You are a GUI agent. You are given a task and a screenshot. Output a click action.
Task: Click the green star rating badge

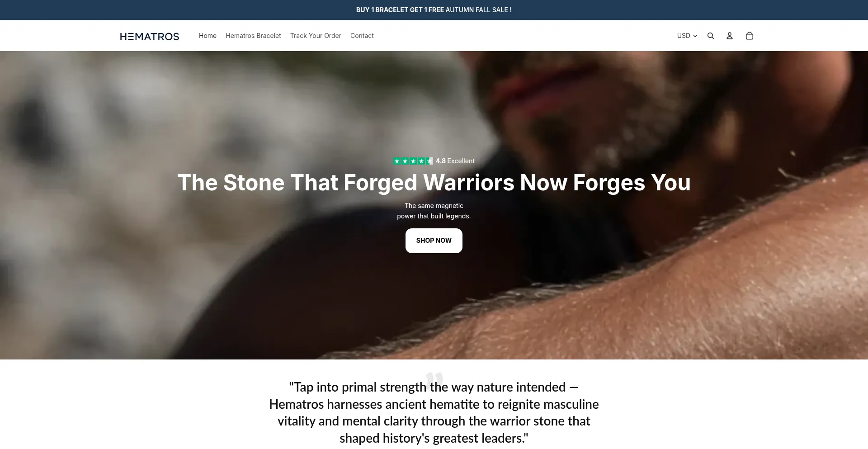point(413,161)
